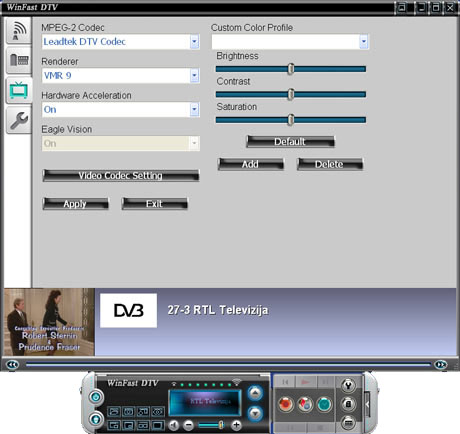Click first title bar window mode icon

click(x=402, y=7)
